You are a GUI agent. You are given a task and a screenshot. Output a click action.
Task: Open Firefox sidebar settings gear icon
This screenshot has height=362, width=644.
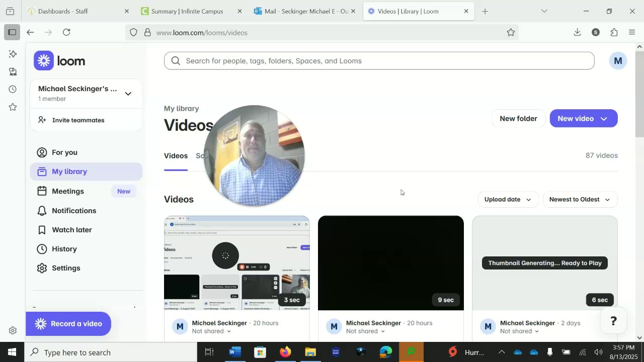pyautogui.click(x=13, y=330)
